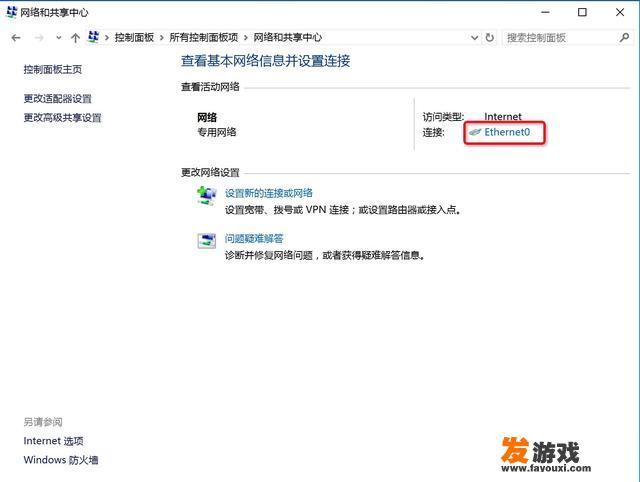Screen dimensions: 640x482
Task: Open Internet 选项 link
Action: pyautogui.click(x=53, y=441)
